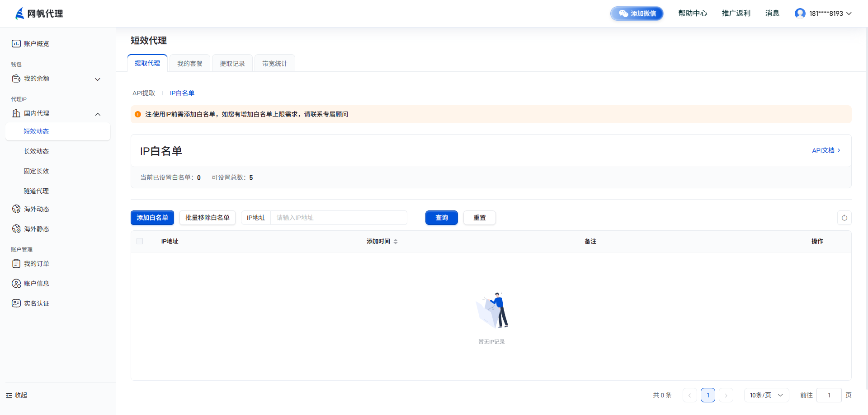Click the 添加微信 button
Viewport: 868px width, 415px height.
click(x=637, y=14)
